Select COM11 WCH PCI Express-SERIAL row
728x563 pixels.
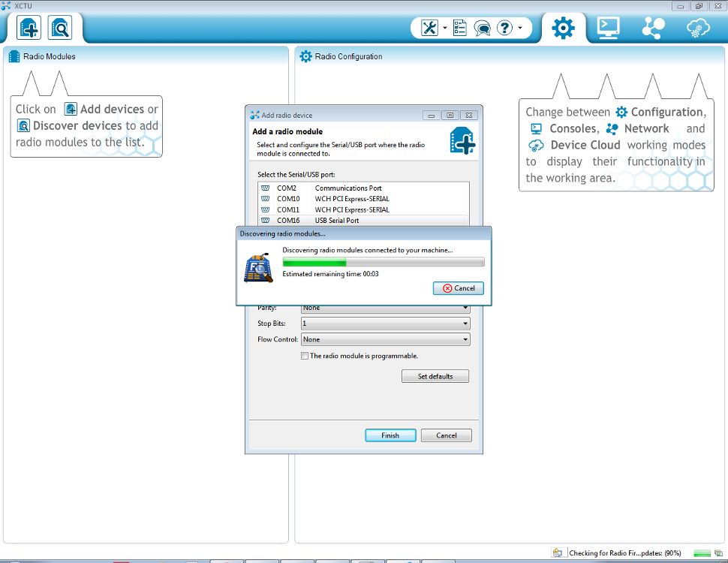[363, 209]
